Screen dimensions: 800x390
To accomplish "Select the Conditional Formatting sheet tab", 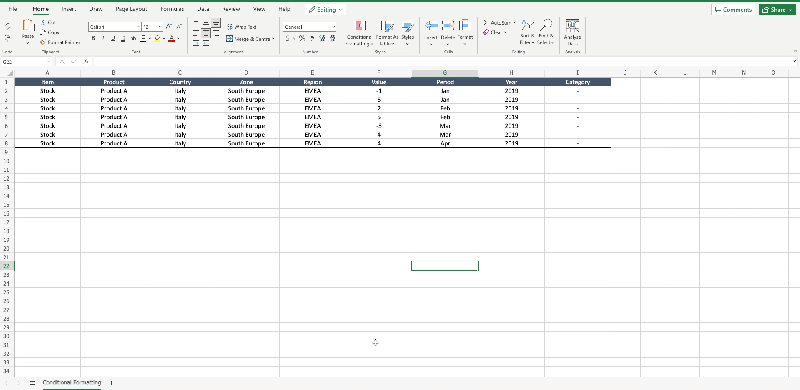I will (72, 383).
